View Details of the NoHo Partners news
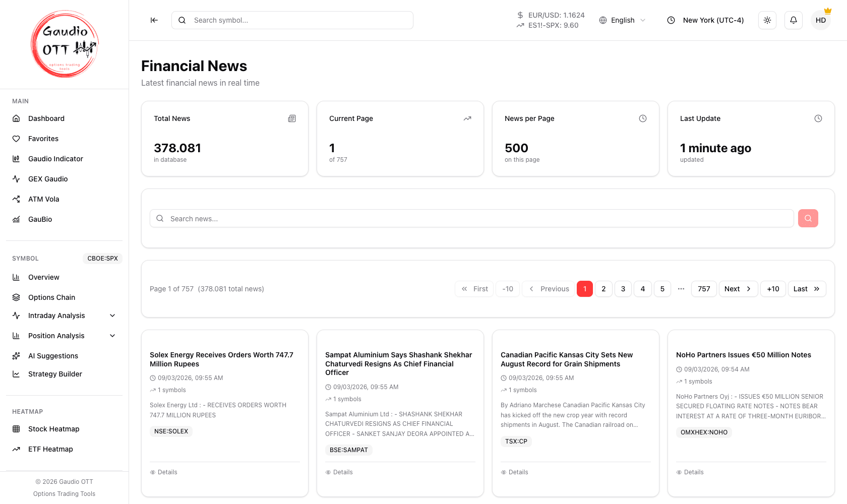 point(690,472)
